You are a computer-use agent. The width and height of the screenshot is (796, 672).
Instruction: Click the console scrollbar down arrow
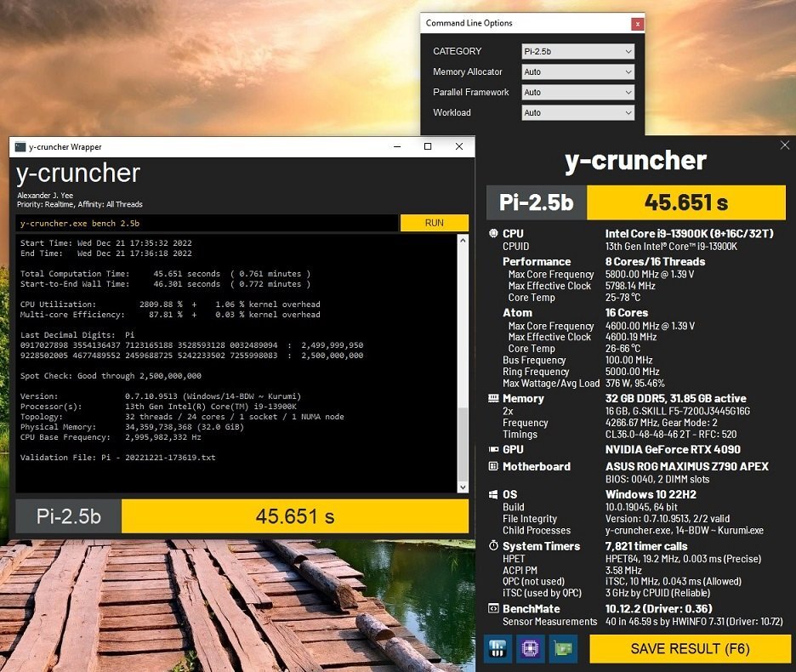click(463, 487)
